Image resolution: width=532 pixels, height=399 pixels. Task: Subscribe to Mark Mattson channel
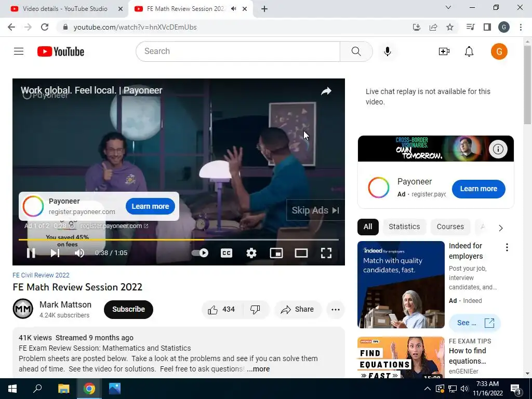click(x=129, y=310)
